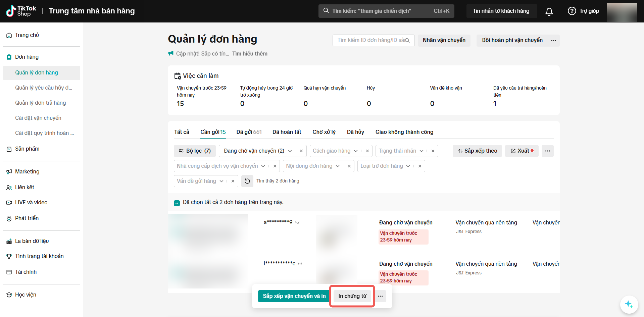Click the In chứng từ button
The height and width of the screenshot is (317, 644).
pyautogui.click(x=352, y=296)
